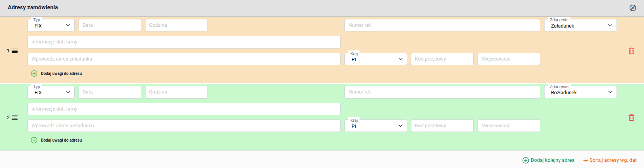
Task: Open the Typ dropdown in first address
Action: pos(51,26)
